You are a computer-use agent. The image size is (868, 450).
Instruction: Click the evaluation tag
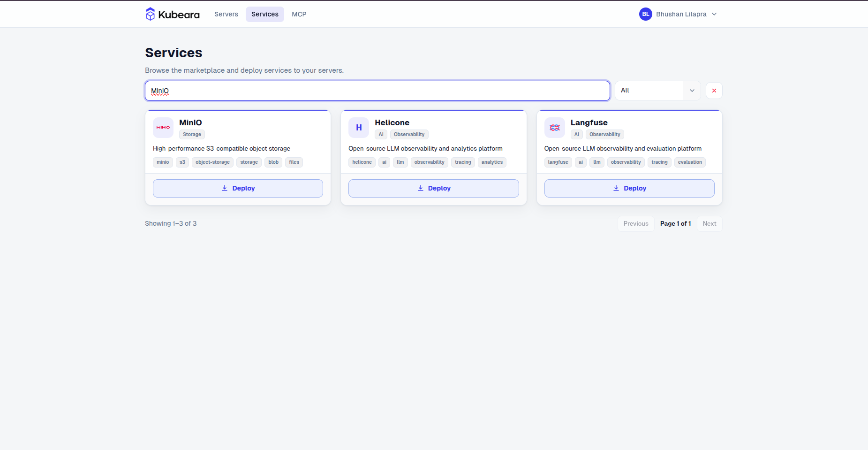(690, 162)
